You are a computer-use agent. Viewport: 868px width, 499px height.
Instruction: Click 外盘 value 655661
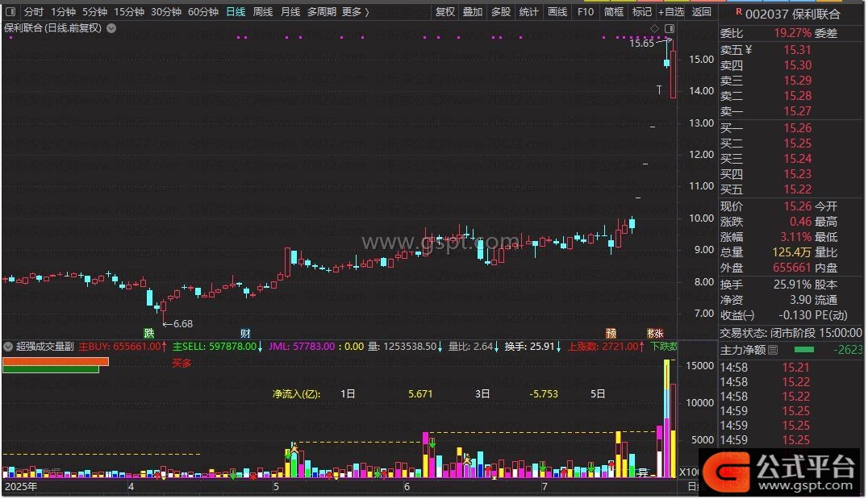(x=791, y=268)
